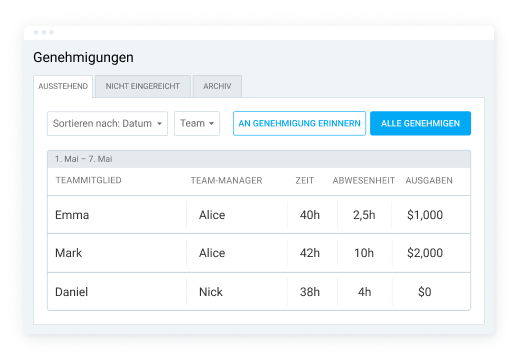Screen dimensions: 518x360
Task: Click Daniel's 38h time value
Action: tap(310, 292)
